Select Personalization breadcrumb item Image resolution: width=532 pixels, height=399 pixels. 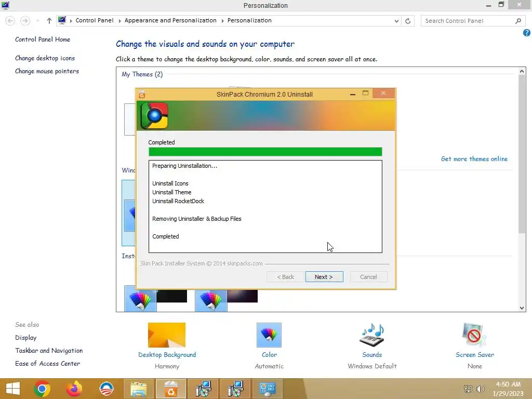(249, 20)
